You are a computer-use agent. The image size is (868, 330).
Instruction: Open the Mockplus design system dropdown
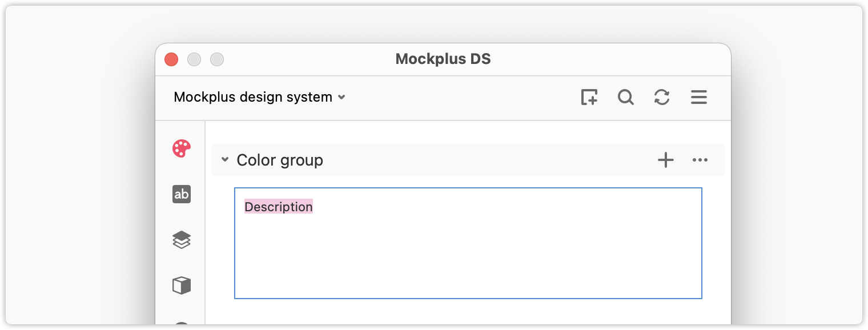pyautogui.click(x=260, y=97)
